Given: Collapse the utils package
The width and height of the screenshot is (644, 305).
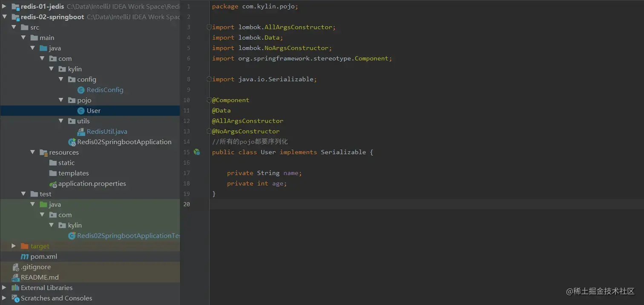Looking at the screenshot, I should pyautogui.click(x=61, y=121).
